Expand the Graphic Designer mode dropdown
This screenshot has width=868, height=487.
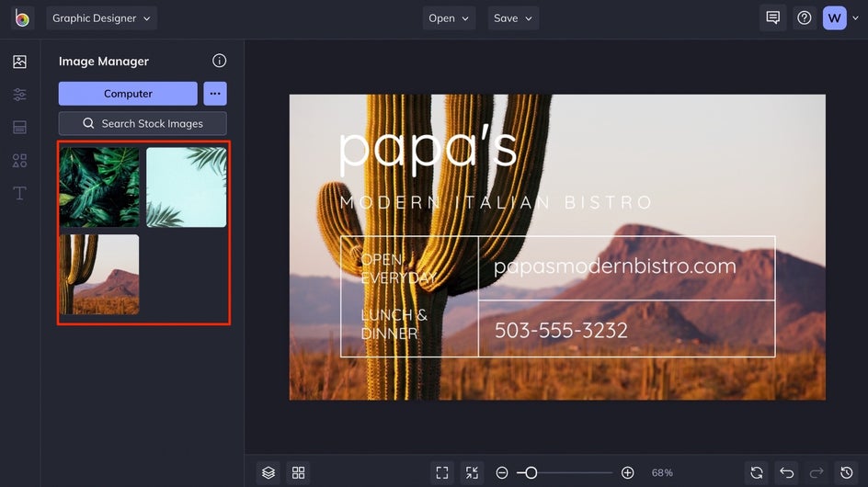pyautogui.click(x=101, y=18)
